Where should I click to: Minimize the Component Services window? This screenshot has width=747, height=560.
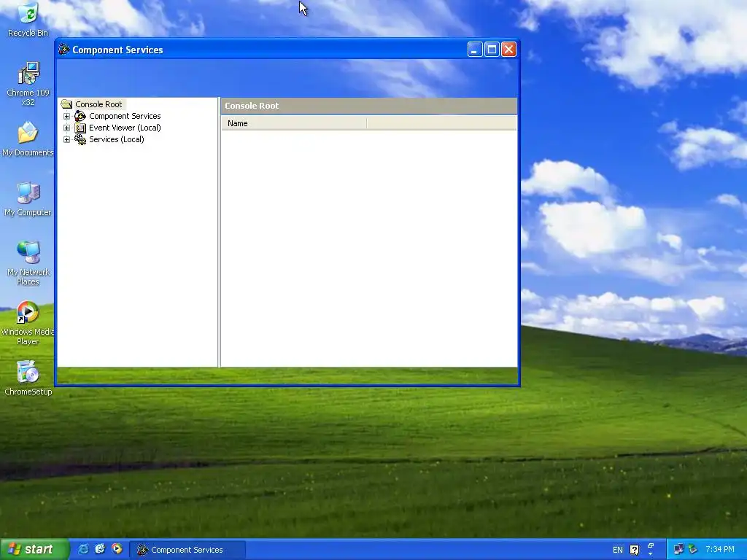475,50
